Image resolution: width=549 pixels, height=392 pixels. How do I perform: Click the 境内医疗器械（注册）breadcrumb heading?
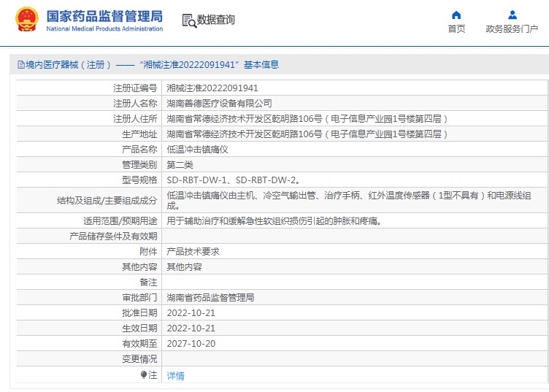69,65
